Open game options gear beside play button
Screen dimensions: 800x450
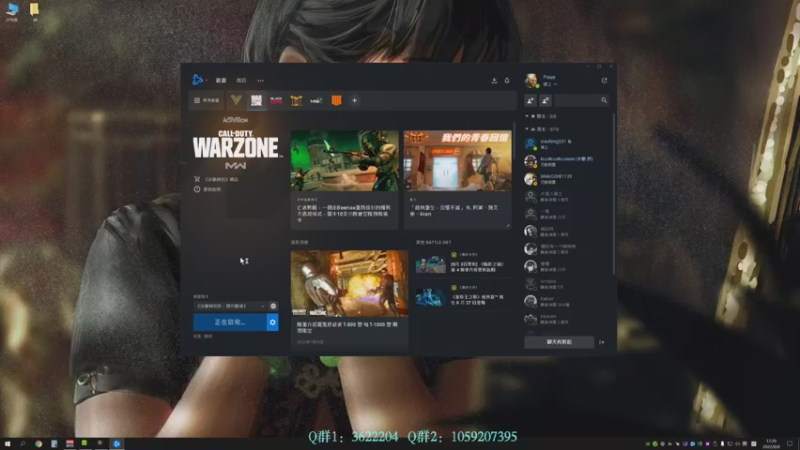[272, 322]
